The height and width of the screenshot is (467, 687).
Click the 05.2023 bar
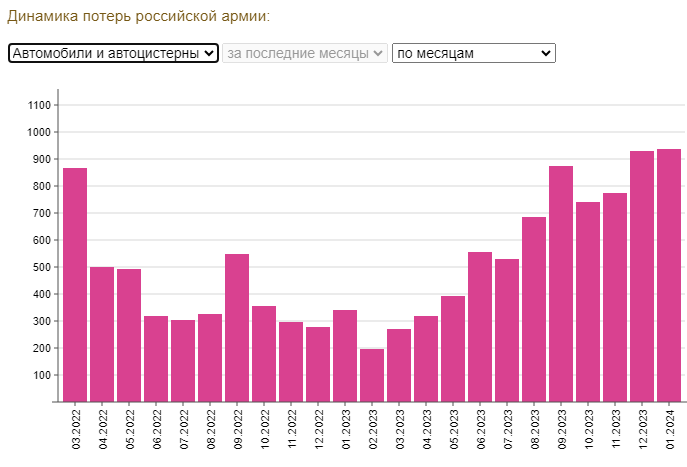pos(453,349)
